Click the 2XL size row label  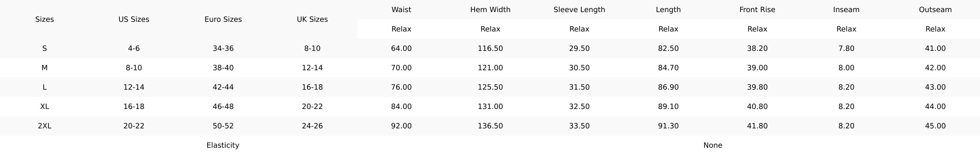[45, 126]
